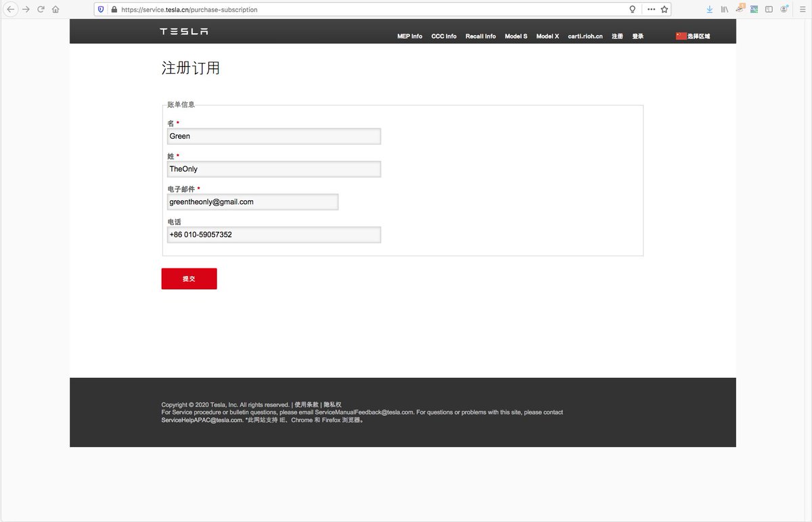The image size is (812, 522).
Task: Open the Firefox library icon
Action: click(724, 9)
